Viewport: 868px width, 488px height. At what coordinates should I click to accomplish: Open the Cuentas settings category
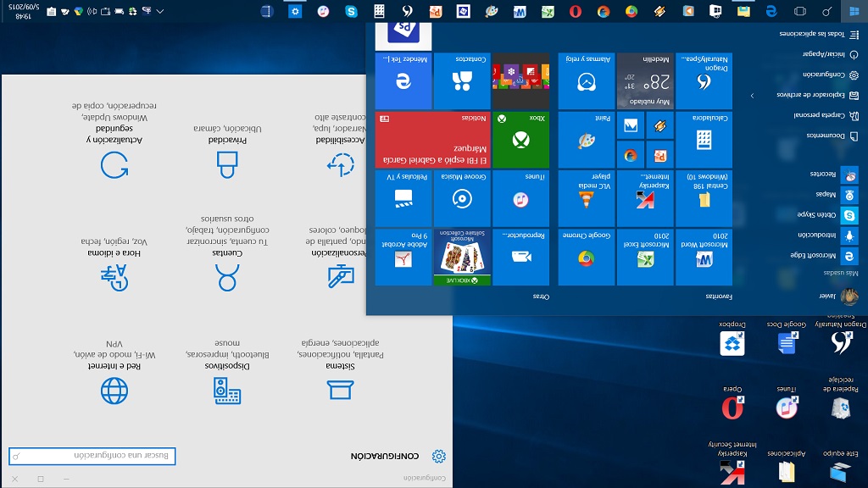227,252
